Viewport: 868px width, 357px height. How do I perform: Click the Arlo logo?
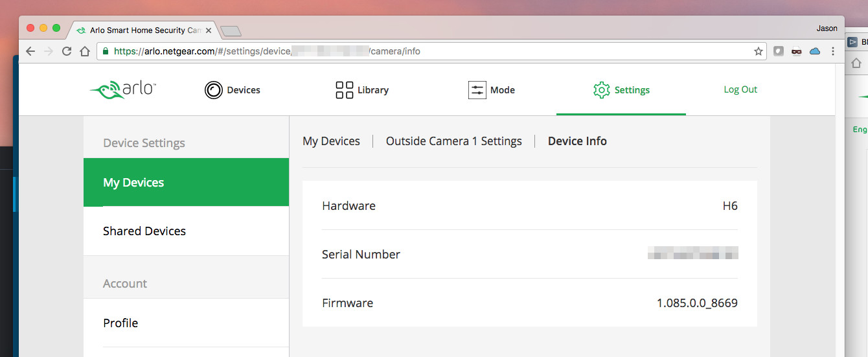pos(123,89)
